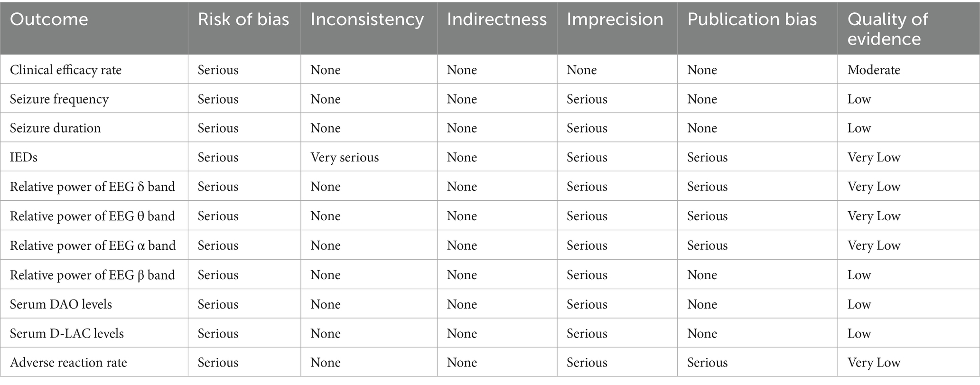
Task: Click the Outcome column header
Action: [x=49, y=19]
